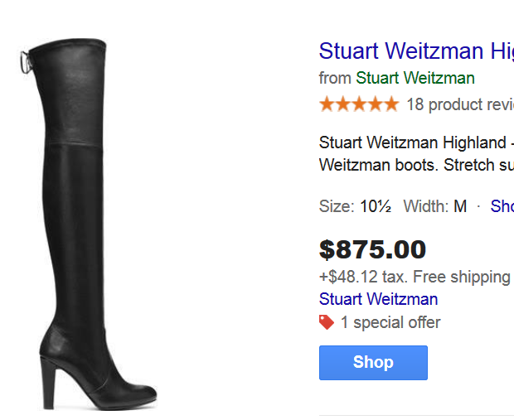Click the red special offer tag icon
This screenshot has height=420, width=514.
click(x=327, y=322)
